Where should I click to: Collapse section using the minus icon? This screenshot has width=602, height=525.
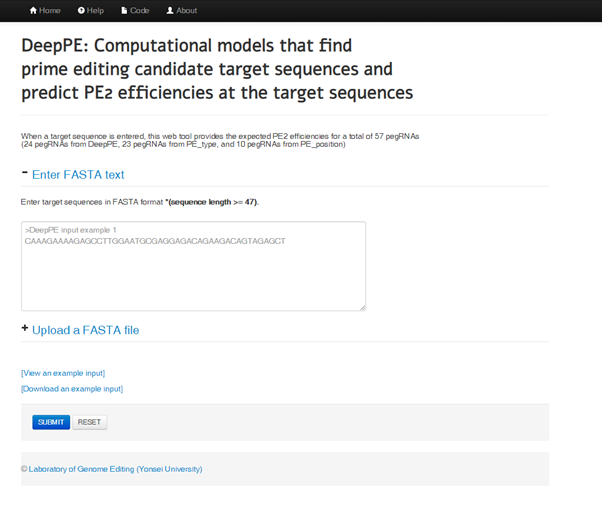coord(25,173)
